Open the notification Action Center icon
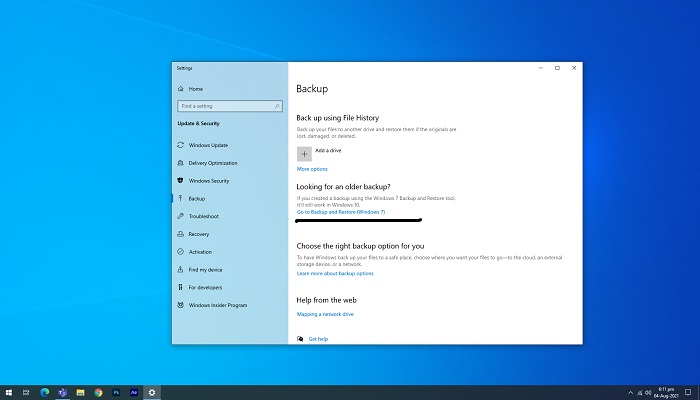 click(688, 393)
